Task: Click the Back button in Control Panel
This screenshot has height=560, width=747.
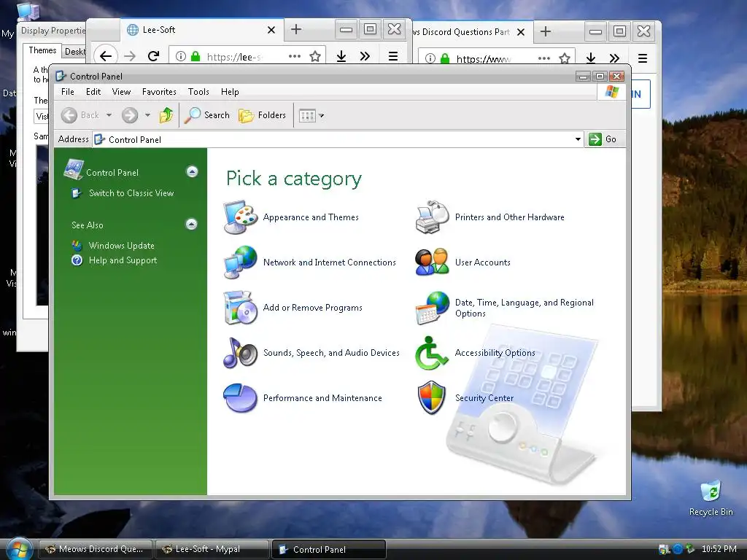Action: (x=80, y=115)
